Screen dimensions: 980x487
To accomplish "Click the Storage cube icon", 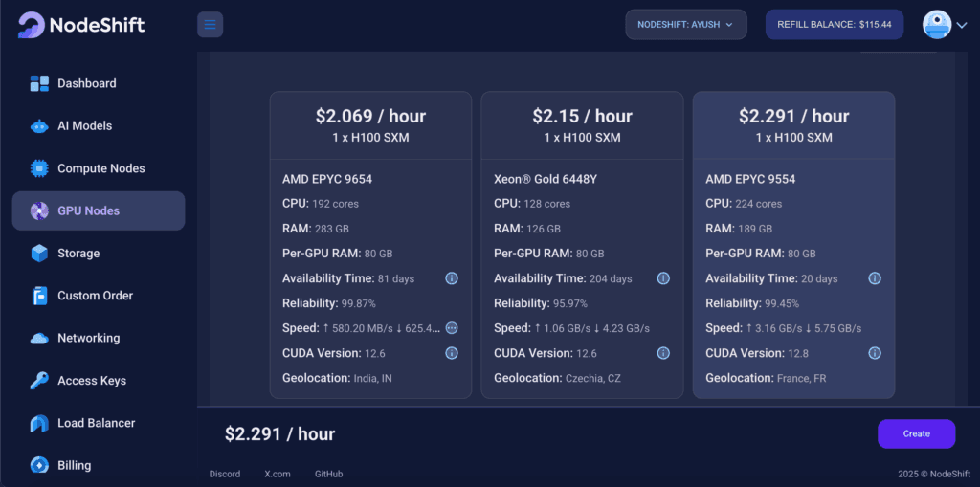I will [x=39, y=254].
